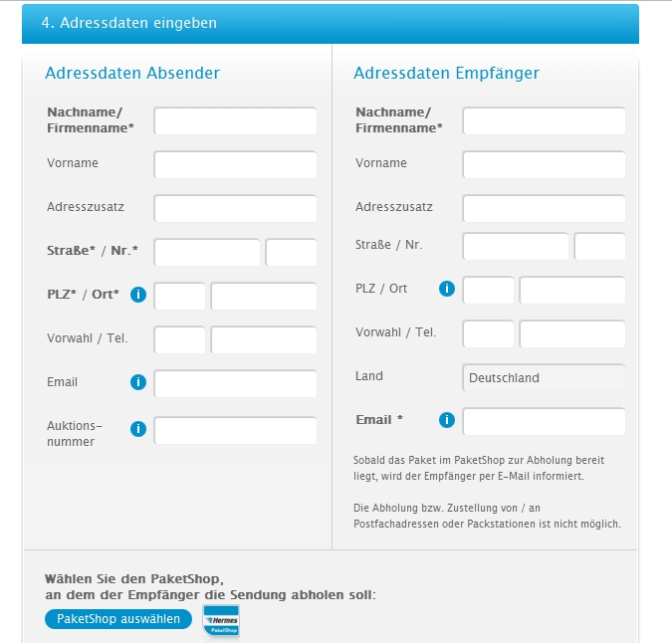
Task: Click sender house number field
Action: [x=291, y=253]
